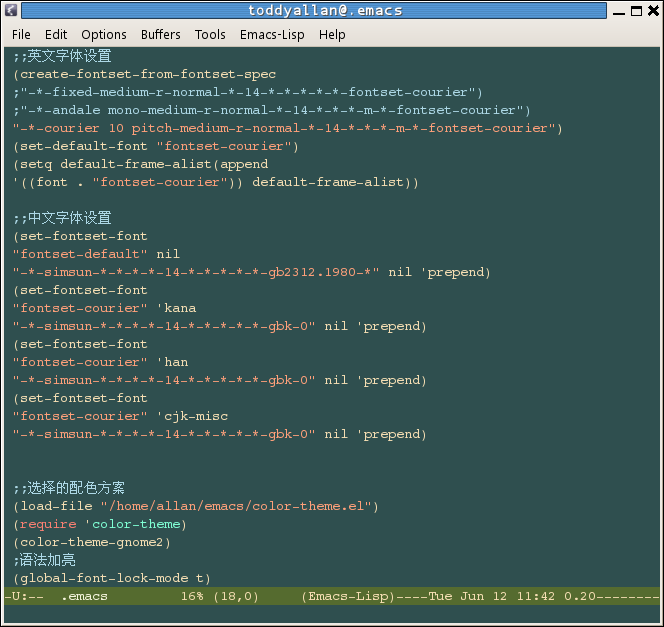Open the File menu

pyautogui.click(x=21, y=34)
